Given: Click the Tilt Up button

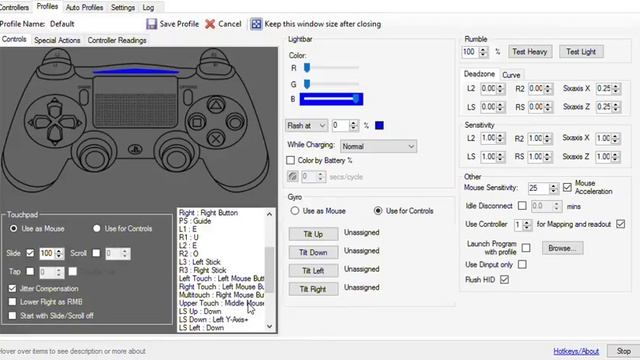Looking at the screenshot, I should (313, 234).
